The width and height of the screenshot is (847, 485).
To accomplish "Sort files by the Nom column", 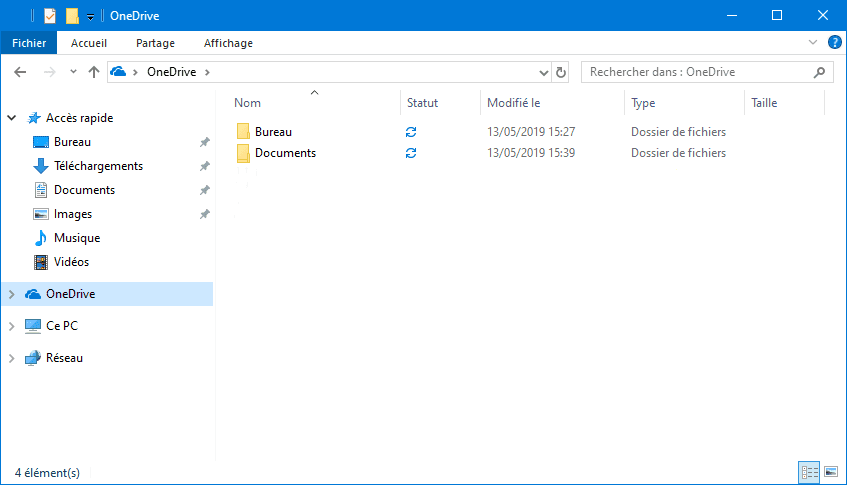I will point(247,103).
